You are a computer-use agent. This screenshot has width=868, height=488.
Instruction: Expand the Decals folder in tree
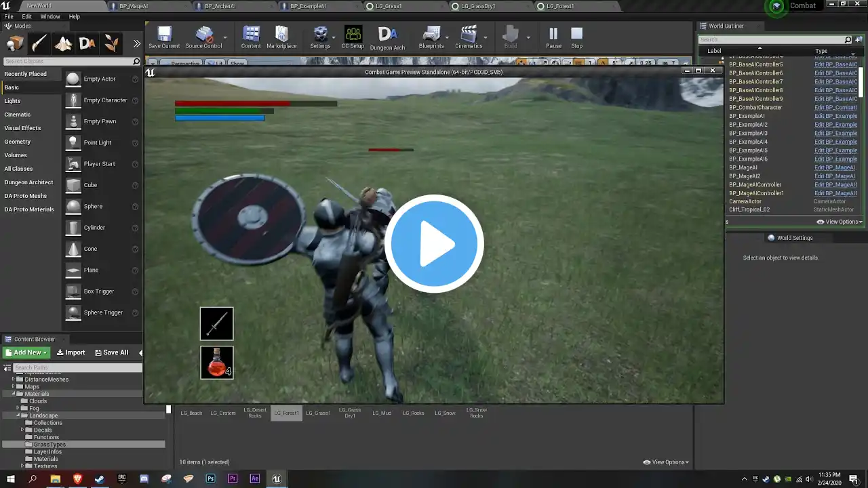pyautogui.click(x=22, y=430)
